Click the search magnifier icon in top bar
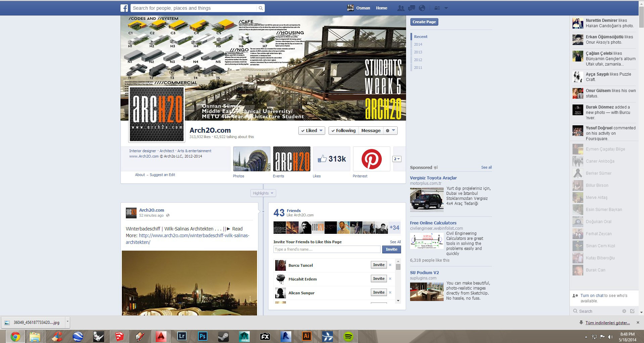Image resolution: width=644 pixels, height=343 pixels. coord(260,8)
